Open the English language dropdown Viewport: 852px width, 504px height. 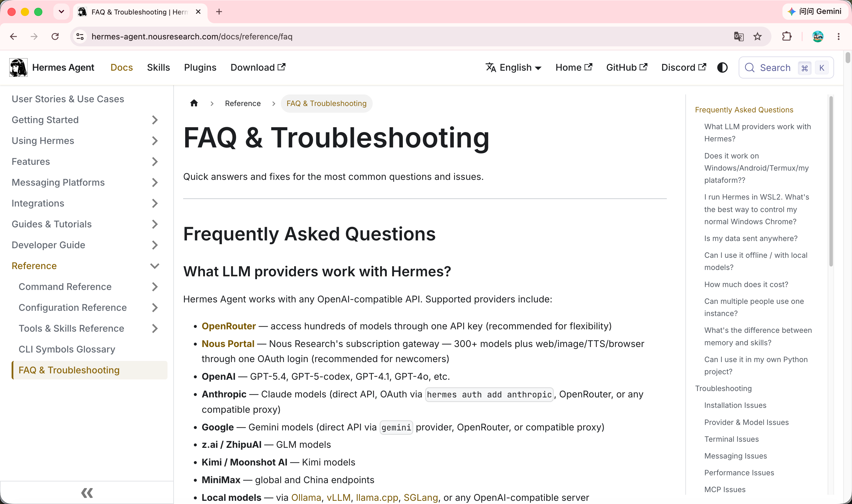coord(513,67)
